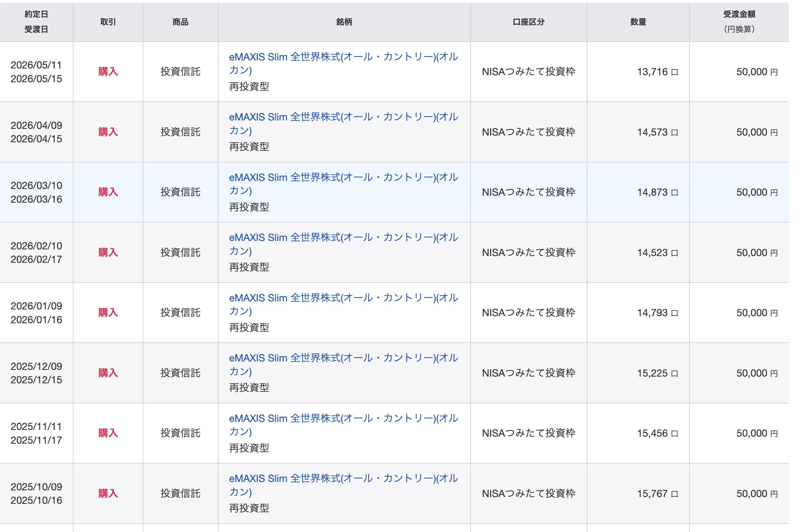Open eMAXIS Slim link in 2026/04/09 row
Viewport: 810px width, 532px height.
[343, 124]
